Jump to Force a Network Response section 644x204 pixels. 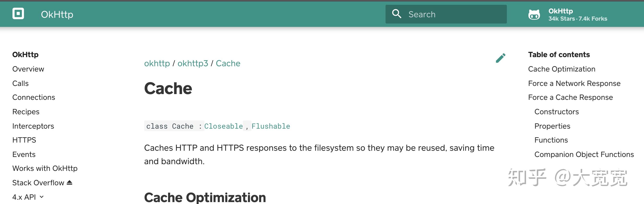(574, 83)
